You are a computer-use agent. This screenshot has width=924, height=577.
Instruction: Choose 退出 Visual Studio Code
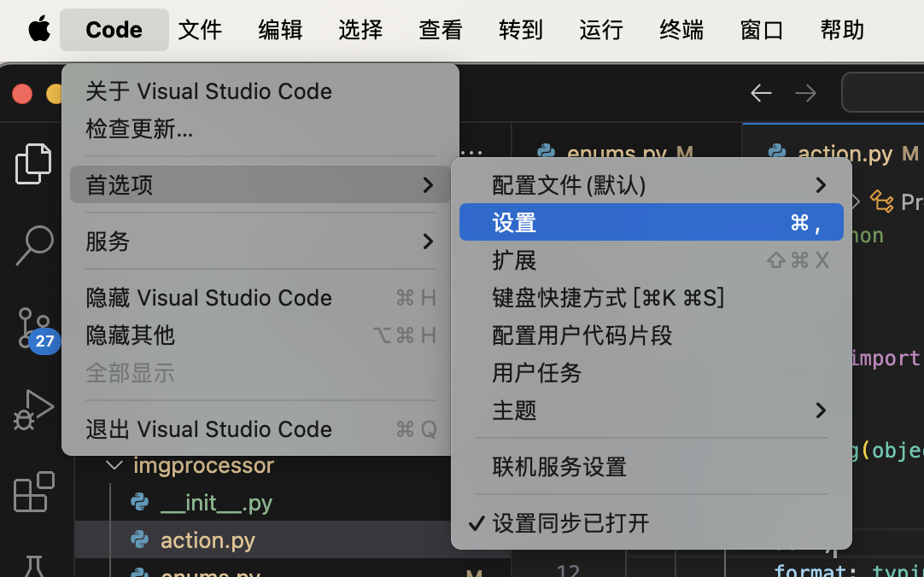[x=260, y=428]
